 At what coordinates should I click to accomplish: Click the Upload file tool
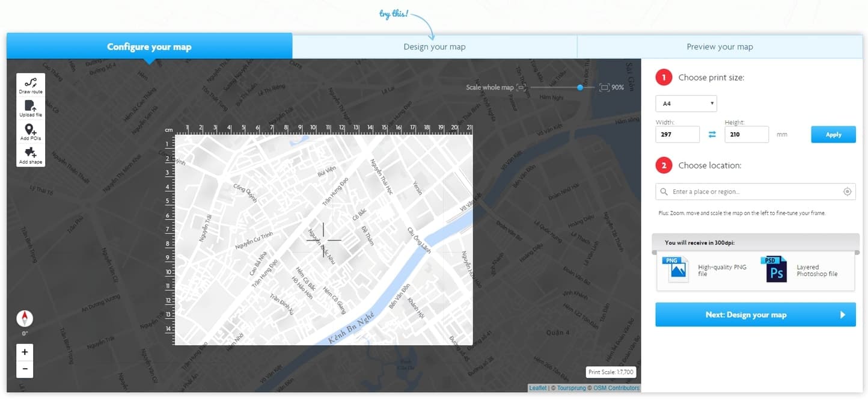coord(31,109)
